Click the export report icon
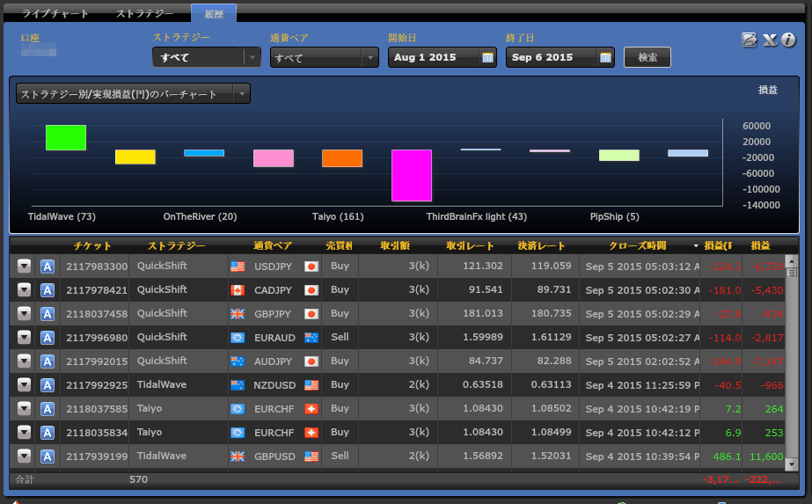Screen dimensions: 812x504 (749, 40)
